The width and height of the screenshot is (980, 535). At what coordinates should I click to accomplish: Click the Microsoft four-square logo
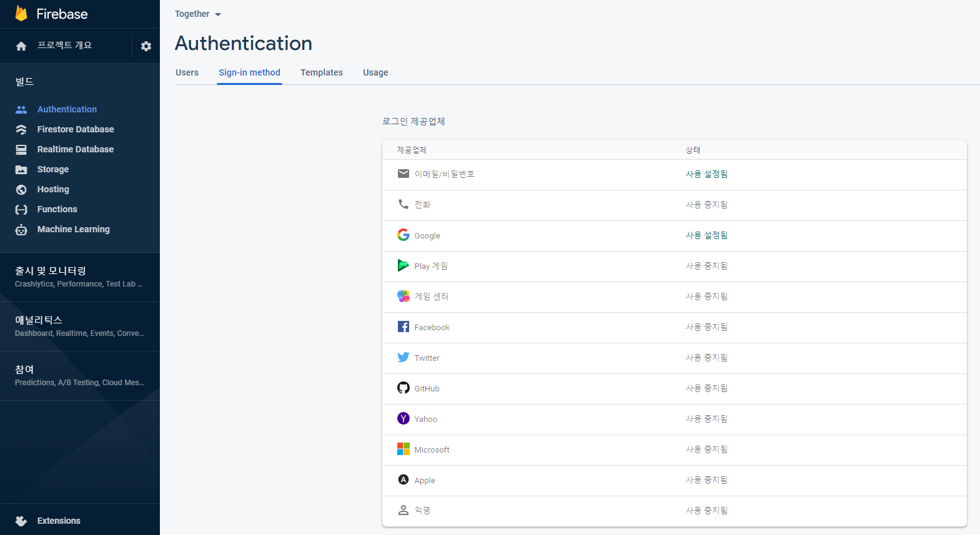pyautogui.click(x=403, y=449)
